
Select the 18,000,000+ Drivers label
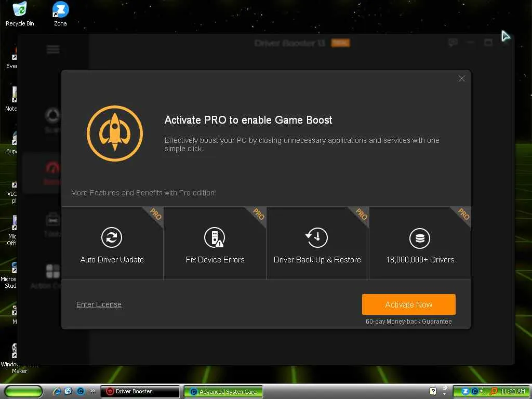coord(420,260)
